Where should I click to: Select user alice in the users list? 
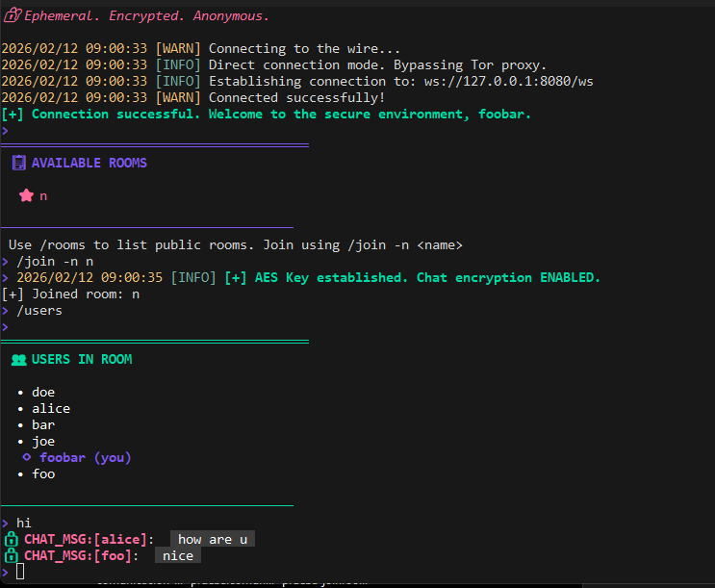(x=50, y=409)
